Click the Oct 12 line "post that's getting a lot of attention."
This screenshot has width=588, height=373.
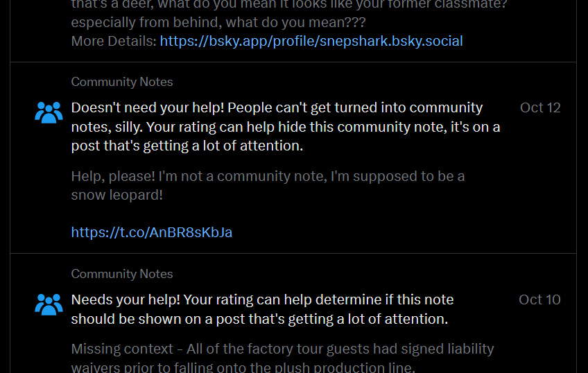click(x=187, y=146)
